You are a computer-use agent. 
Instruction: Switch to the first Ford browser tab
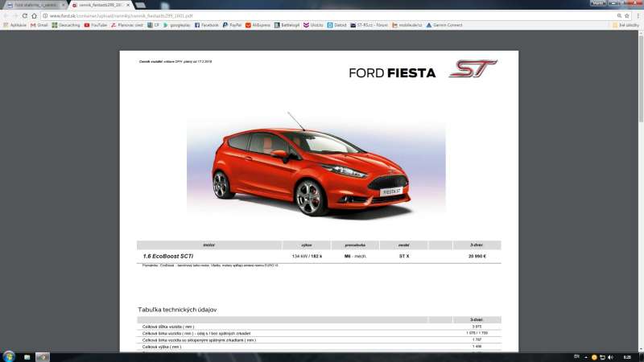coord(36,5)
